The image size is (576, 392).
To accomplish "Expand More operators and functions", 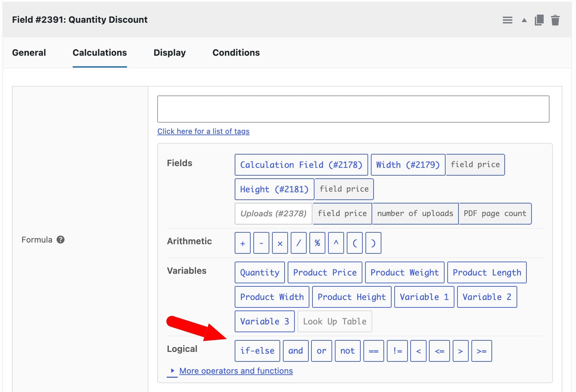I will (236, 371).
